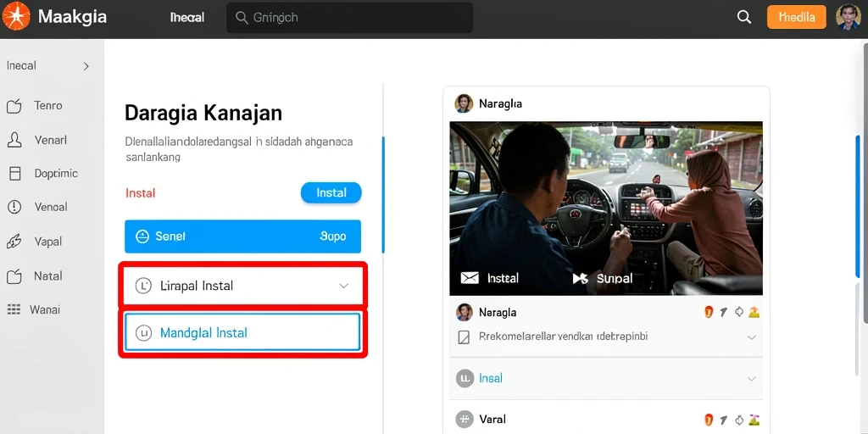Image resolution: width=868 pixels, height=434 pixels.
Task: Expand the Rrekomelarellar row chevron
Action: pos(751,337)
